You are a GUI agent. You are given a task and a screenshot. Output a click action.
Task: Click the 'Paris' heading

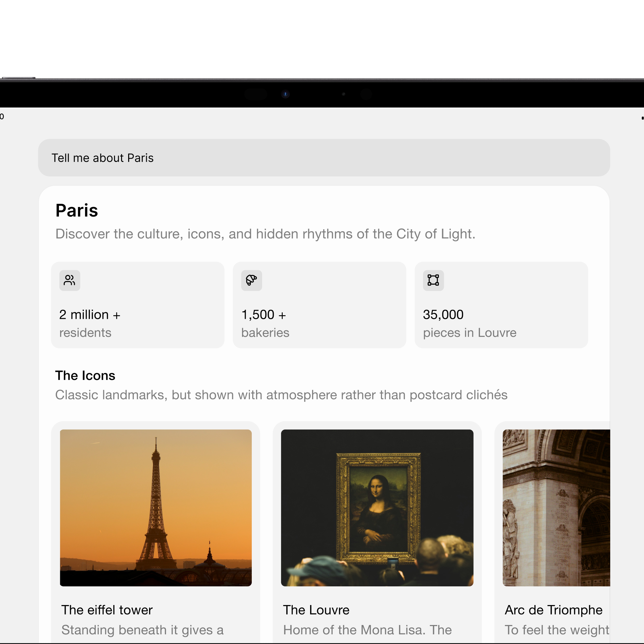76,210
